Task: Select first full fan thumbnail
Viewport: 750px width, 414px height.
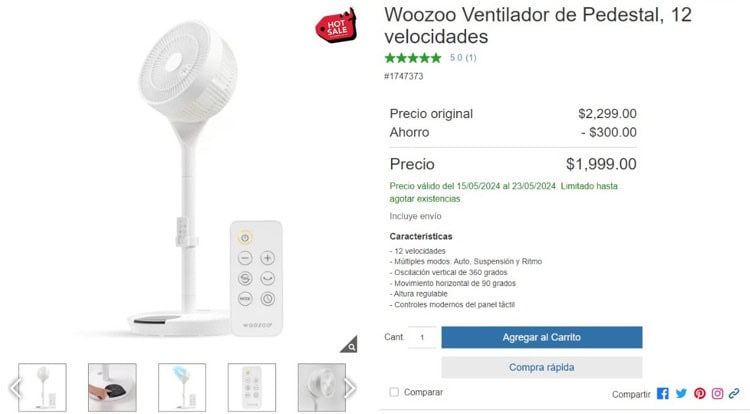Action: [x=43, y=387]
